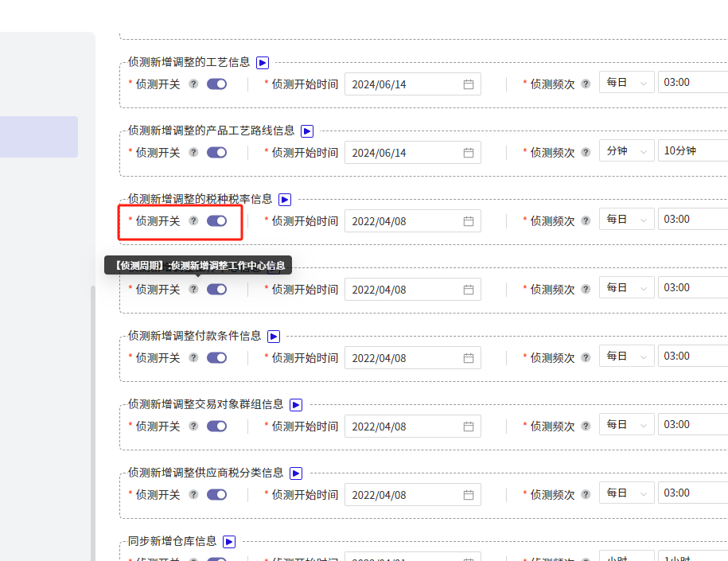Expand 每日 frequency dropdown in 供应商税分类信息 section
The width and height of the screenshot is (728, 561).
[x=627, y=493]
